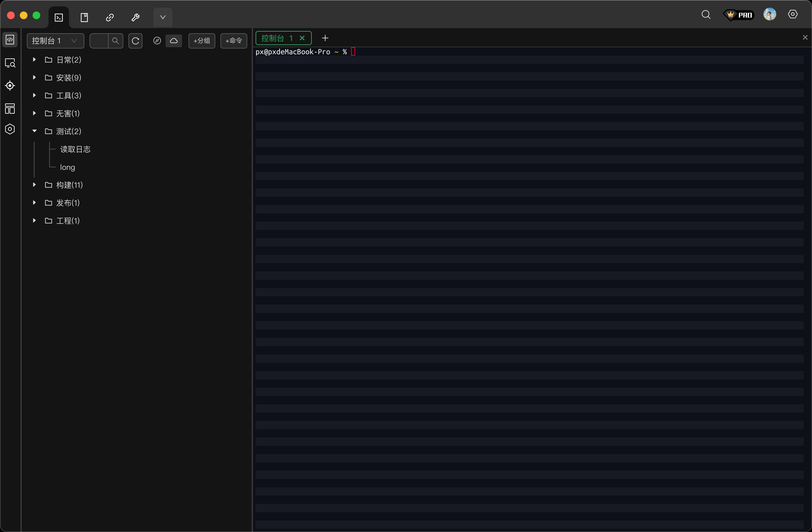Switch to the 控制台 1 terminal tab

tap(277, 38)
